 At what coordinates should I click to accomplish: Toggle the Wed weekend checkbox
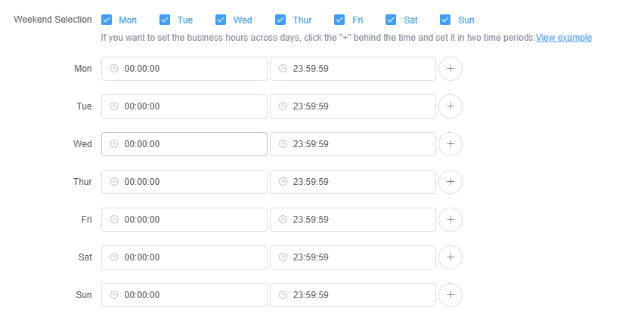pos(221,20)
